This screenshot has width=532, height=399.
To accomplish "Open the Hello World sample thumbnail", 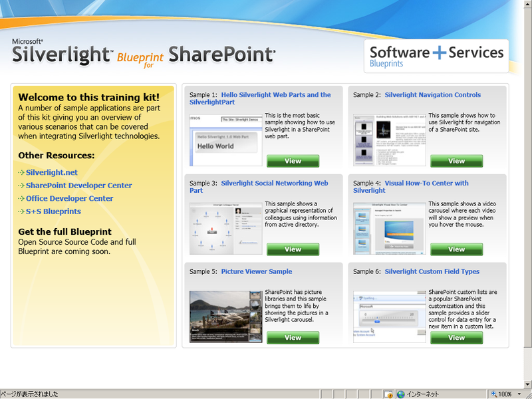I will click(226, 140).
